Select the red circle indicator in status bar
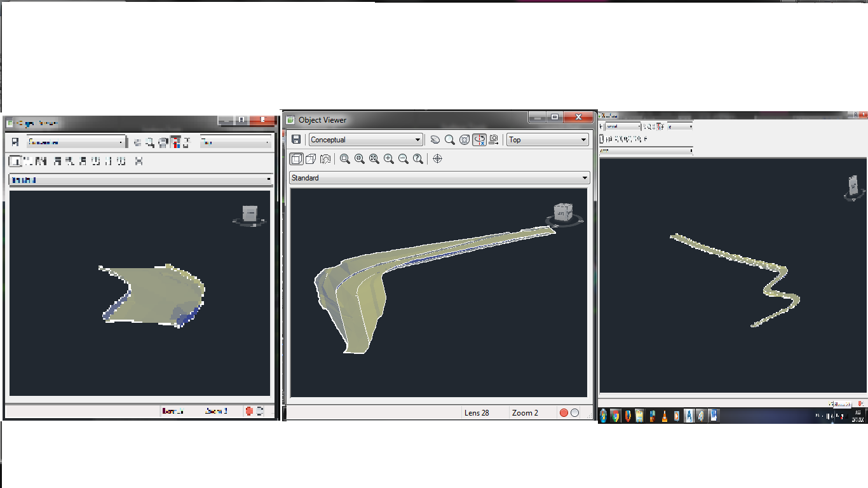The height and width of the screenshot is (488, 868). [x=564, y=412]
